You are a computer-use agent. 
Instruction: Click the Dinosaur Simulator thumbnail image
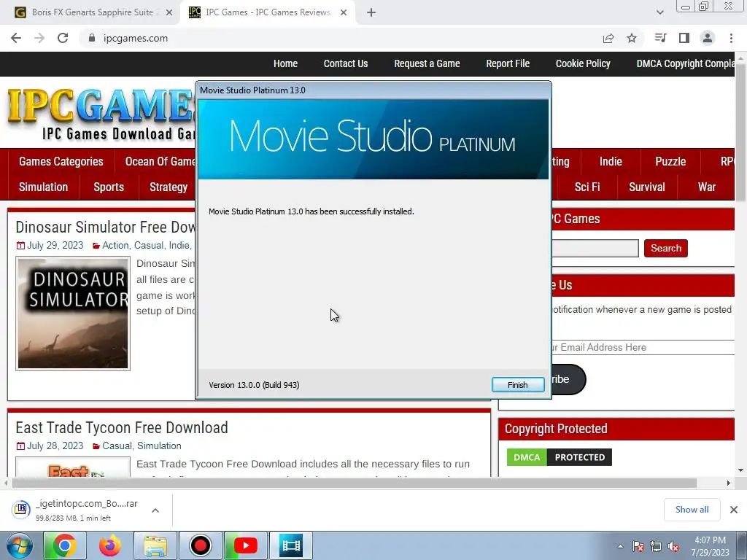tap(73, 314)
